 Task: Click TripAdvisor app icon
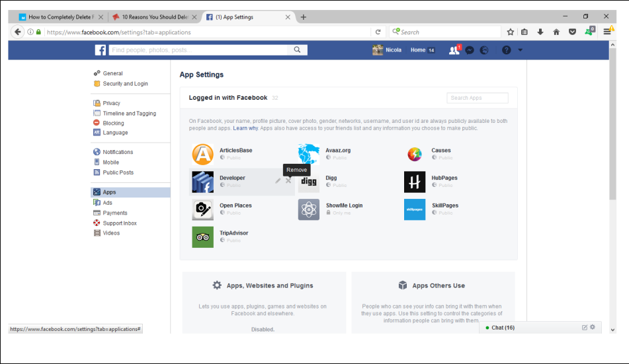pyautogui.click(x=202, y=237)
